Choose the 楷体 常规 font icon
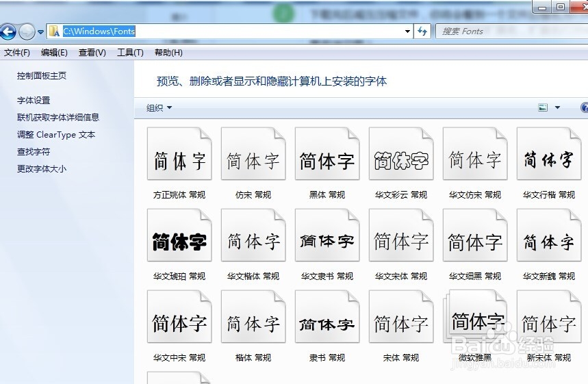Screen dimensions: 588x384 [x=253, y=316]
